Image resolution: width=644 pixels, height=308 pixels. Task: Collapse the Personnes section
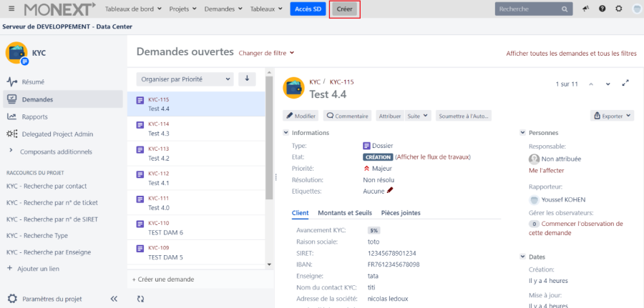(522, 133)
